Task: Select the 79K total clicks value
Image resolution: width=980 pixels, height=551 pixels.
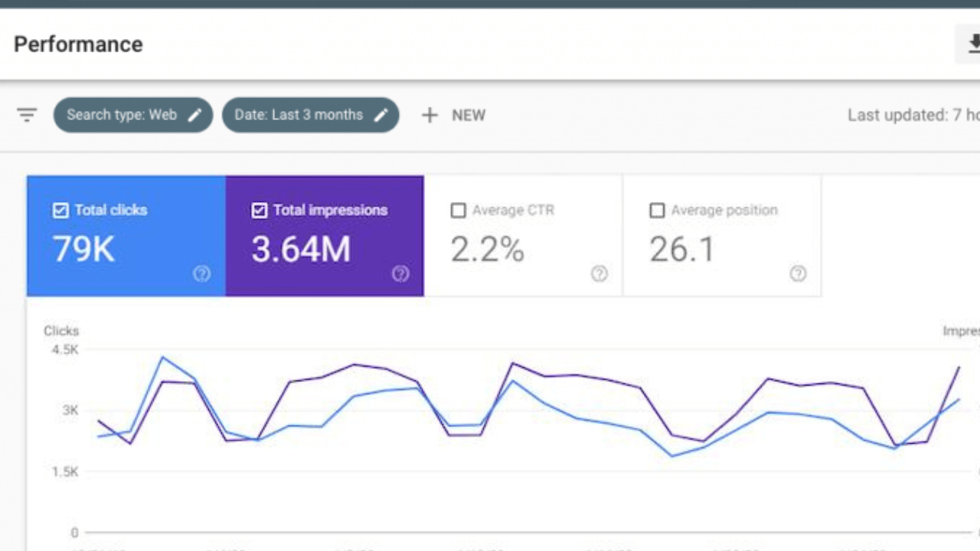Action: tap(83, 249)
